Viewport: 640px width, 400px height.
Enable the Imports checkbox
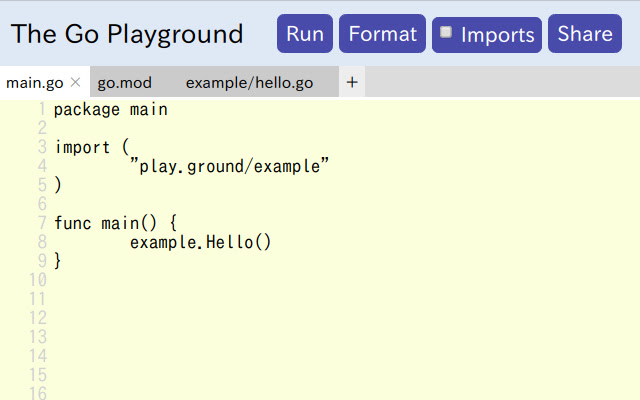point(446,32)
